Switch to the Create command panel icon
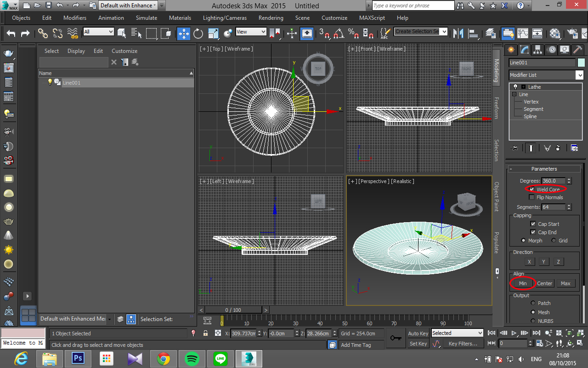The height and width of the screenshot is (368, 588). (511, 50)
